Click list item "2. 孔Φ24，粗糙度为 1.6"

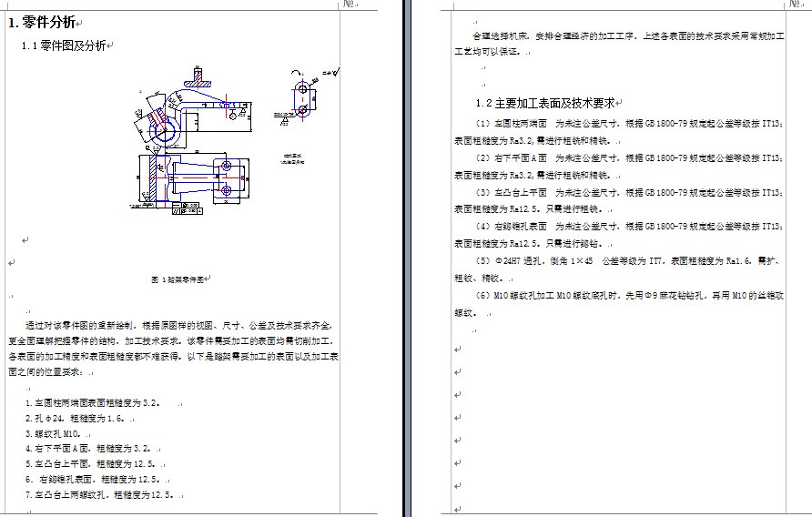tap(75, 418)
